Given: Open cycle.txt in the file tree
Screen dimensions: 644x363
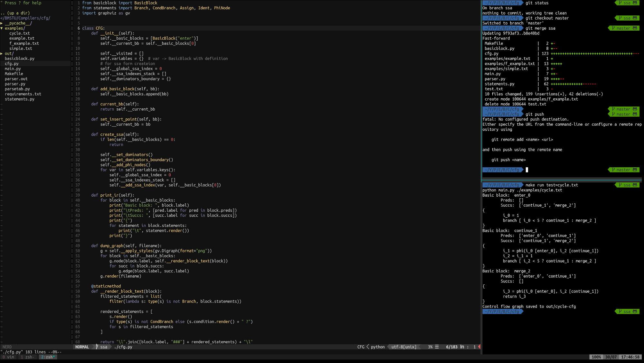Looking at the screenshot, I should coord(20,33).
